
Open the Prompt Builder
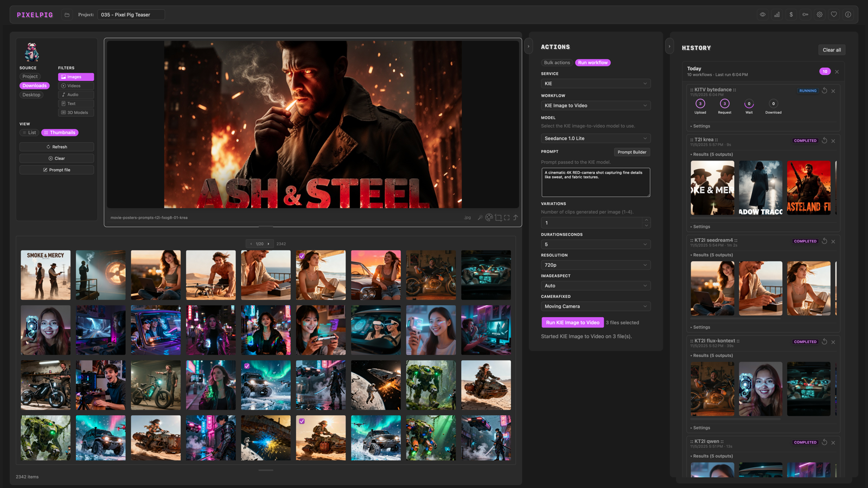click(631, 152)
